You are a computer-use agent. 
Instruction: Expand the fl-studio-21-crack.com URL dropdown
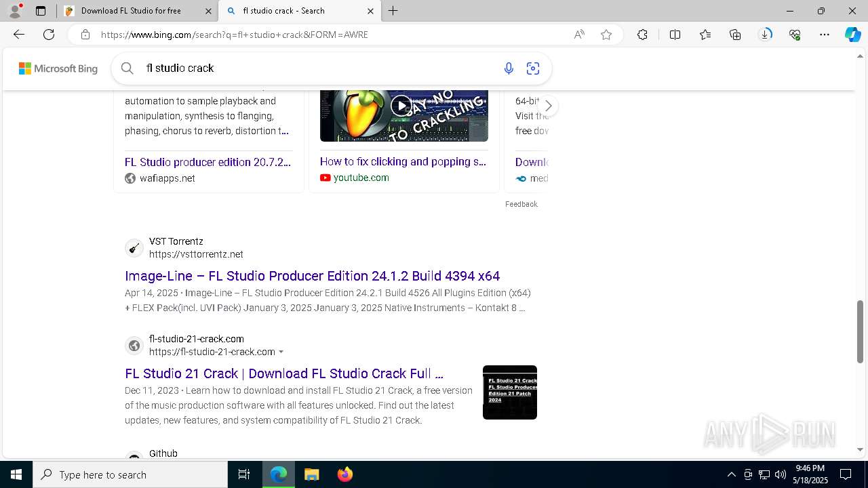[x=281, y=352]
